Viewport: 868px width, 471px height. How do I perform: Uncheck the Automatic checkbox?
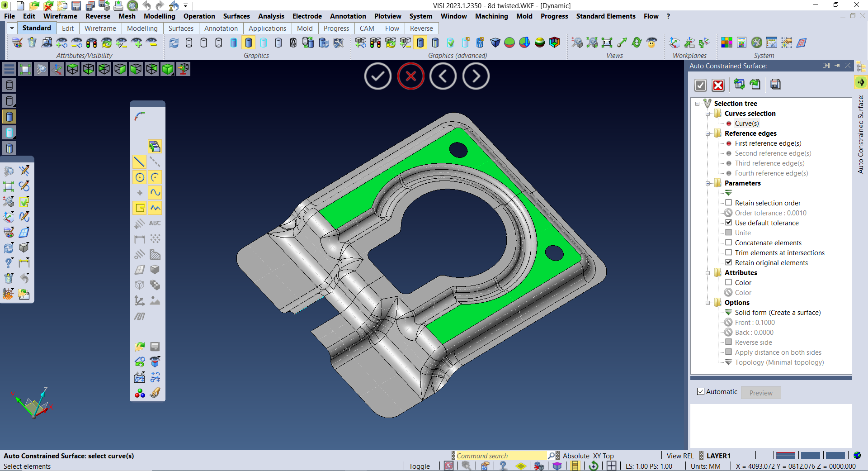(x=701, y=392)
